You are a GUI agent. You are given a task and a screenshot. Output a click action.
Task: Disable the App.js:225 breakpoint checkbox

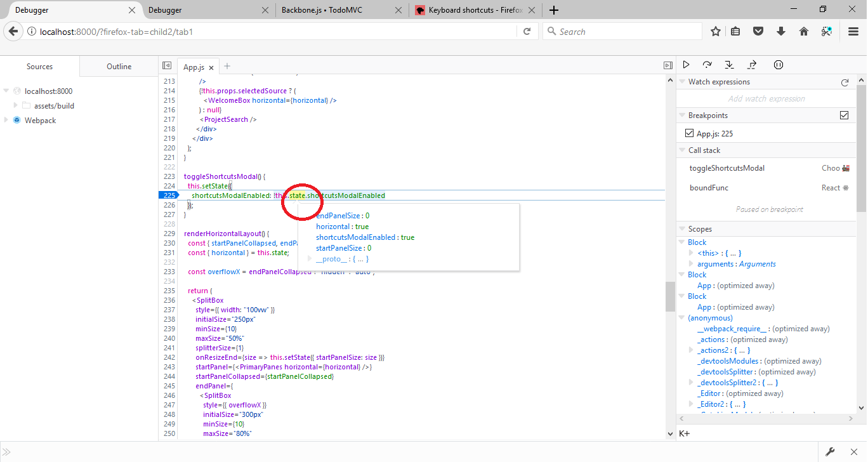coord(688,133)
